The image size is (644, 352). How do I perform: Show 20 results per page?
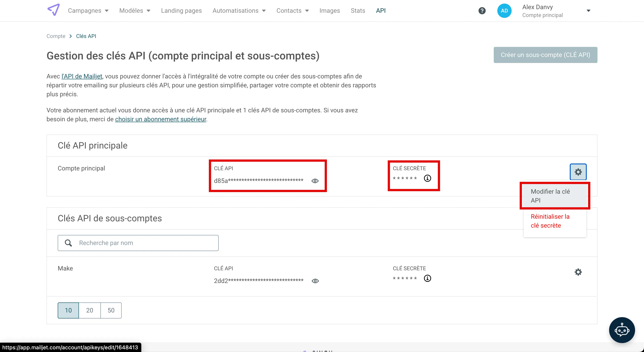click(x=89, y=310)
